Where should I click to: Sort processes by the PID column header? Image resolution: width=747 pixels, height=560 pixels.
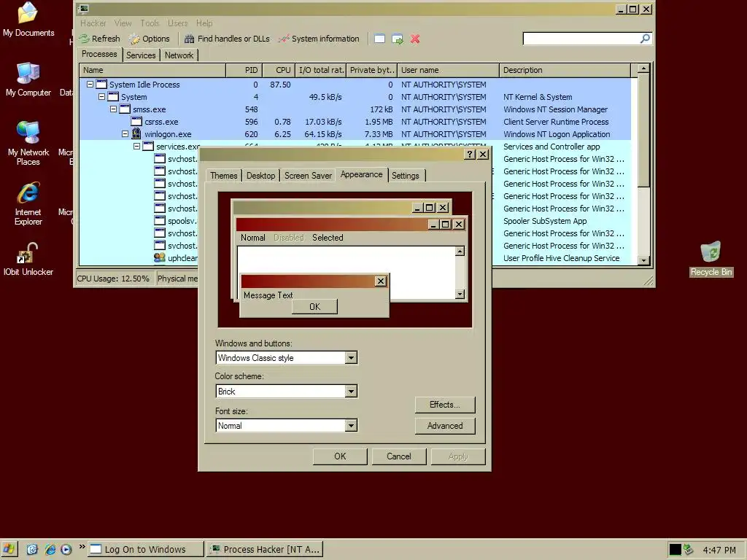(244, 70)
